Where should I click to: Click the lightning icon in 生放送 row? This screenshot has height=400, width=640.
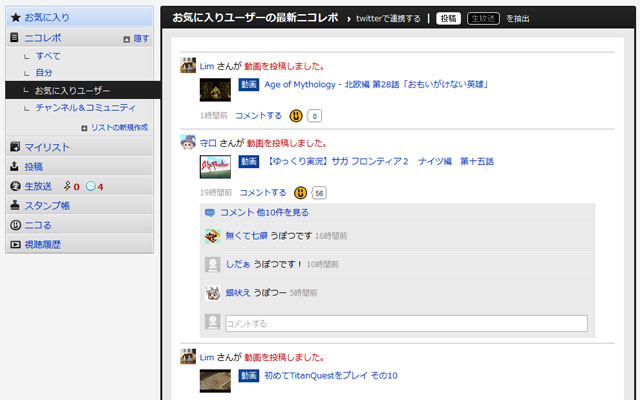pos(67,186)
